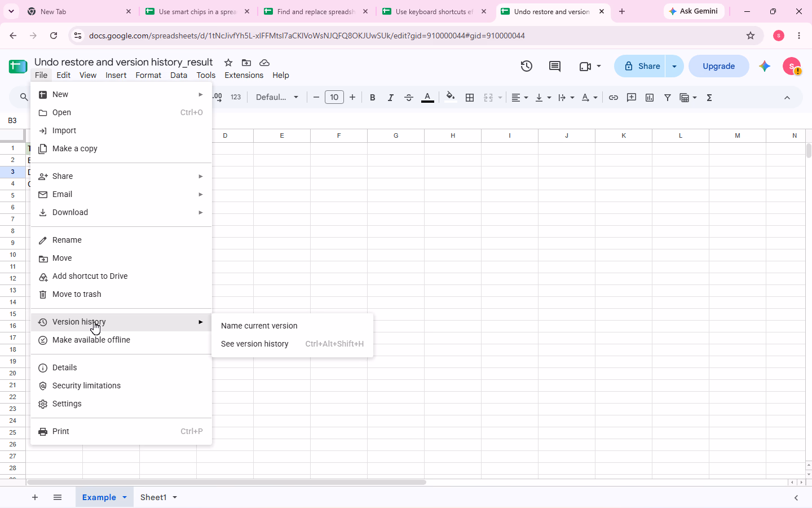Screen dimensions: 812x508
Task: Click the Gemini sparkle icon beside Upgrade
Action: [x=765, y=66]
